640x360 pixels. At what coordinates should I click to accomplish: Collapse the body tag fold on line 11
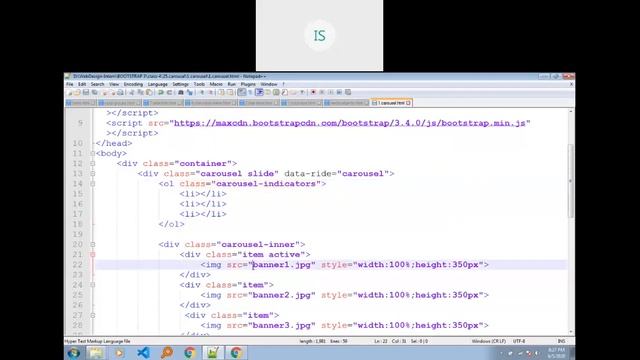coord(93,153)
